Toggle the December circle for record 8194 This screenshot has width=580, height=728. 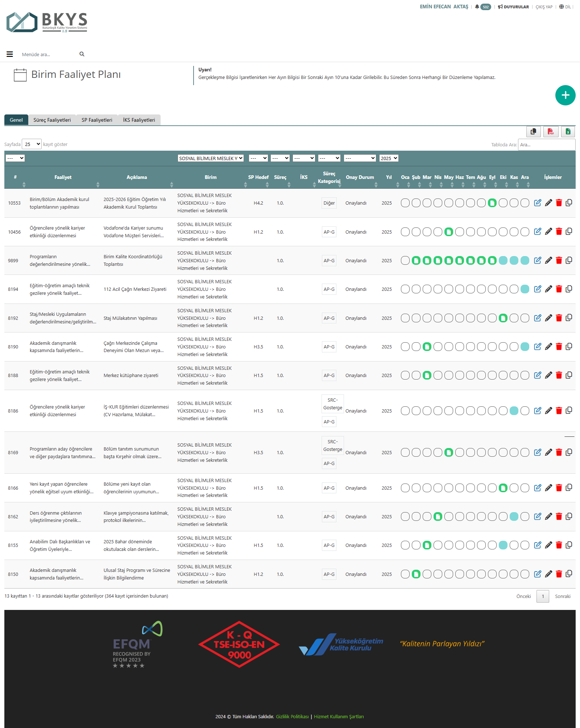[x=525, y=289]
